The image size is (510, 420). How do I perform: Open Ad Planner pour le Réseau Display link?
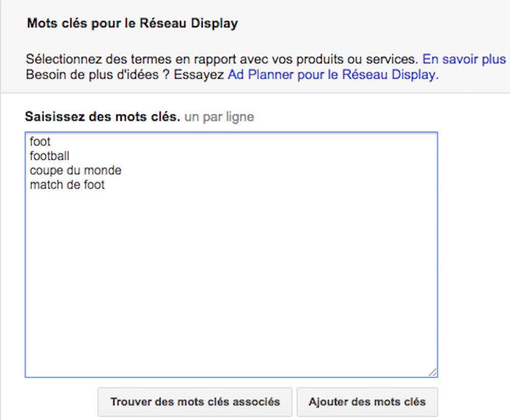click(331, 75)
